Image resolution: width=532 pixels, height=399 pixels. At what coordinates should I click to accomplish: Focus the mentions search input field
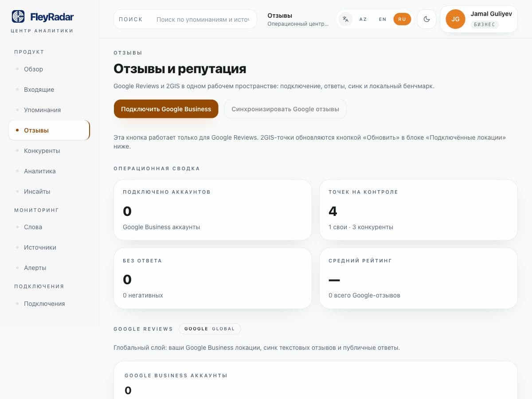203,20
